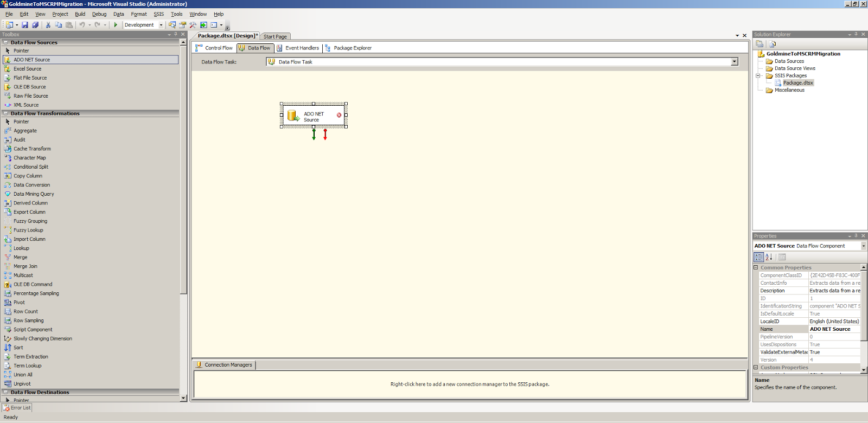
Task: Open the Error List tab
Action: [x=17, y=408]
